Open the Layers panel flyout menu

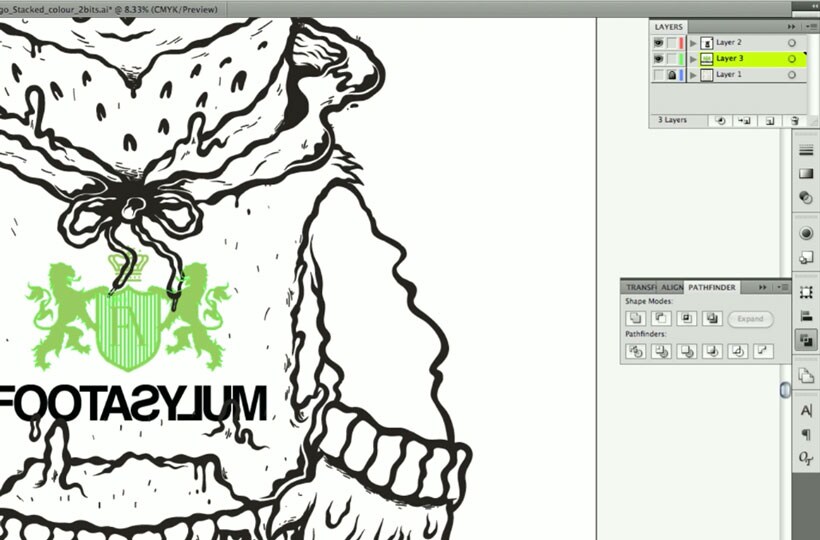812,27
